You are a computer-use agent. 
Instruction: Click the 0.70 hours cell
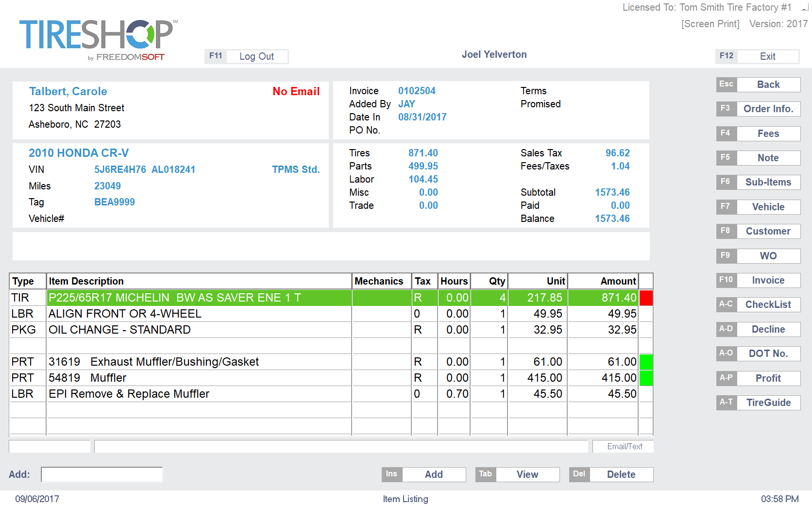coord(454,394)
